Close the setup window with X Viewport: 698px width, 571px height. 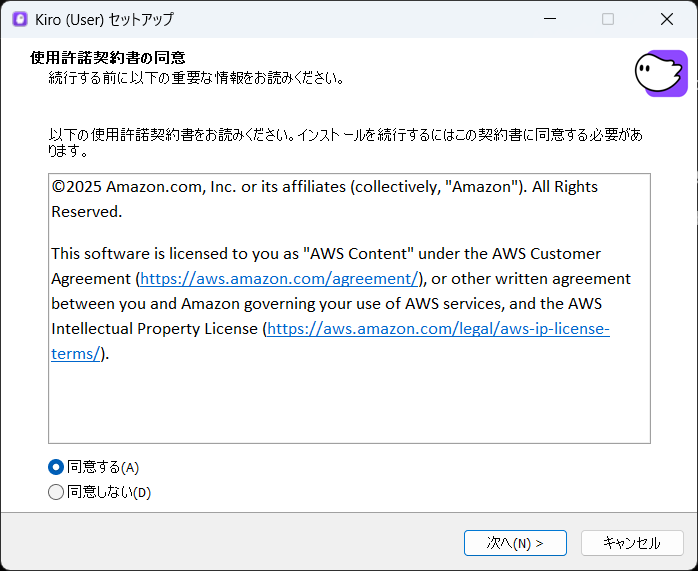(666, 19)
